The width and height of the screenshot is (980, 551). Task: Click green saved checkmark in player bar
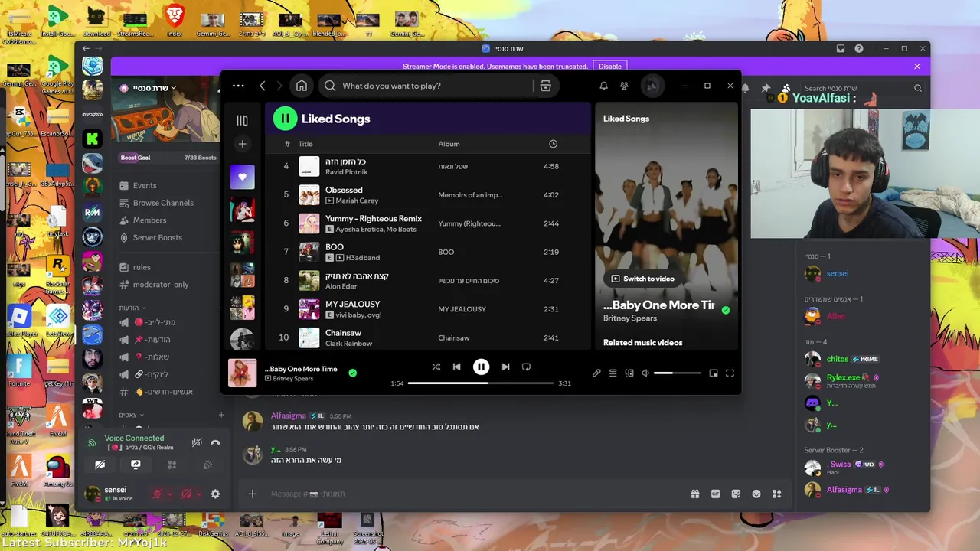pyautogui.click(x=353, y=373)
